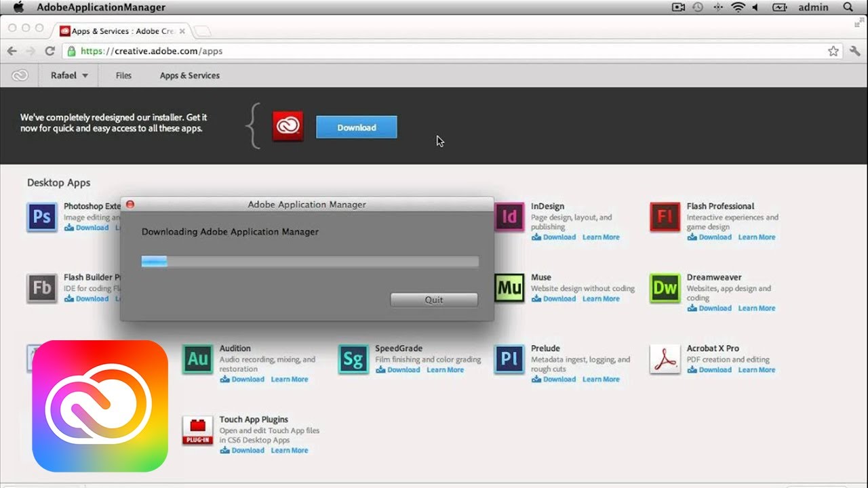The image size is (868, 488).
Task: Open the Rafael account dropdown
Action: [x=69, y=75]
